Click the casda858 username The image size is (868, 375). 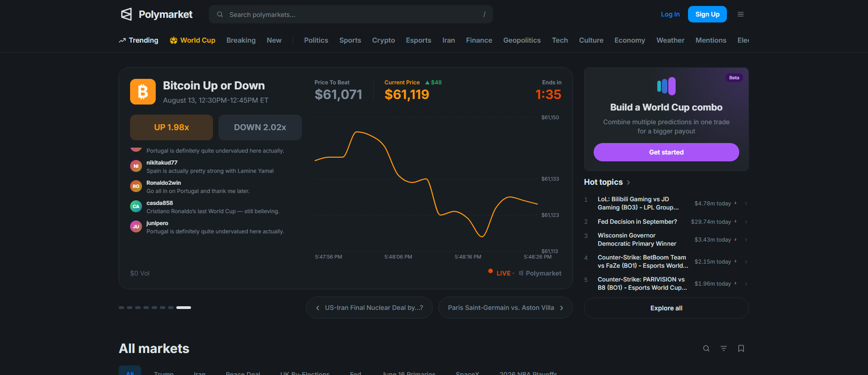[x=160, y=203]
